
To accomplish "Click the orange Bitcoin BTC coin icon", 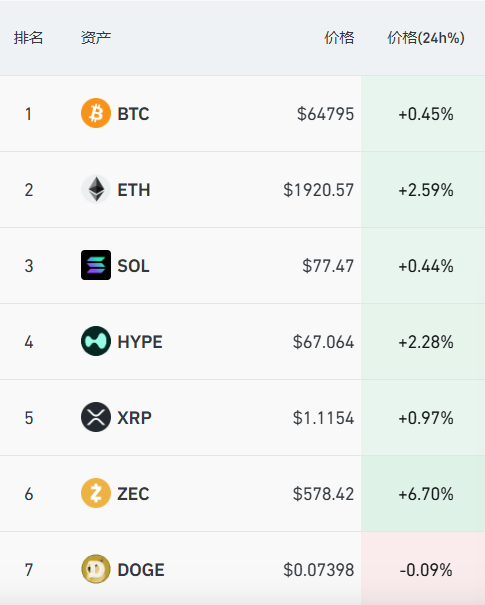I will click(96, 113).
